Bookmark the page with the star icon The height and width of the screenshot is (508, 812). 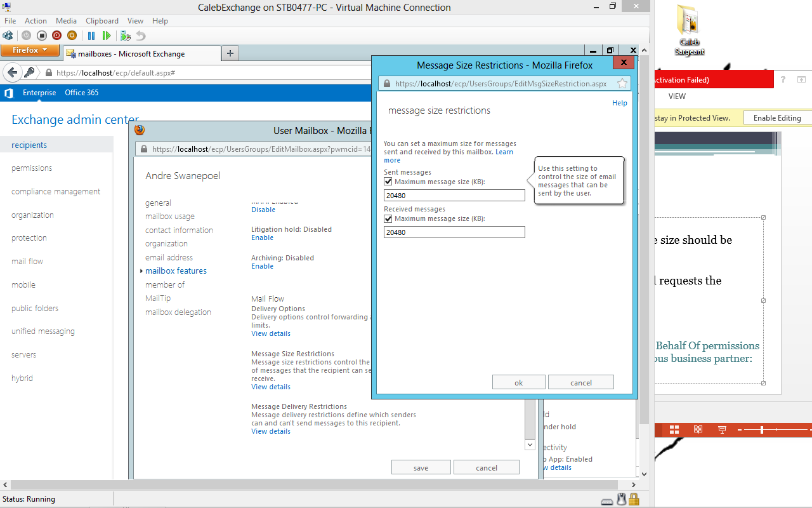click(x=622, y=83)
